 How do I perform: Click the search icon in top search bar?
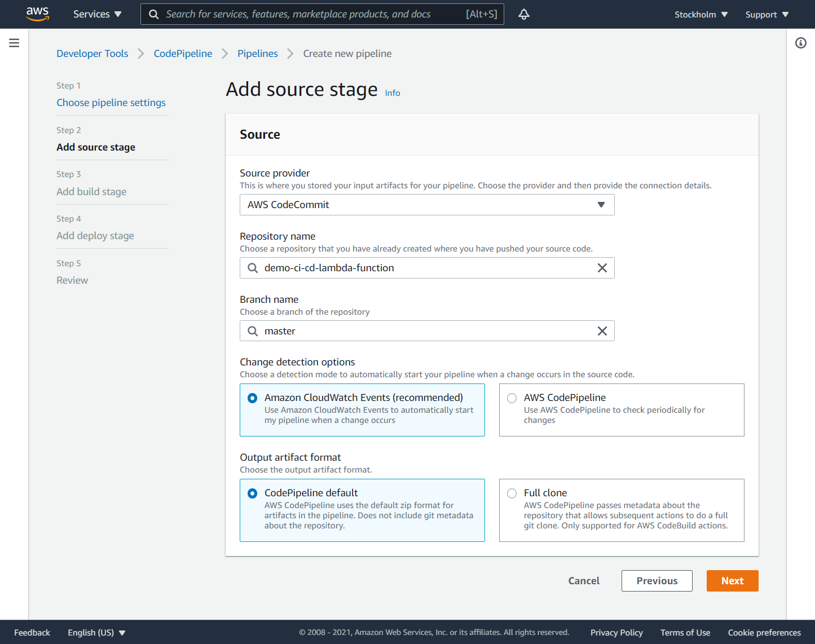coord(153,14)
